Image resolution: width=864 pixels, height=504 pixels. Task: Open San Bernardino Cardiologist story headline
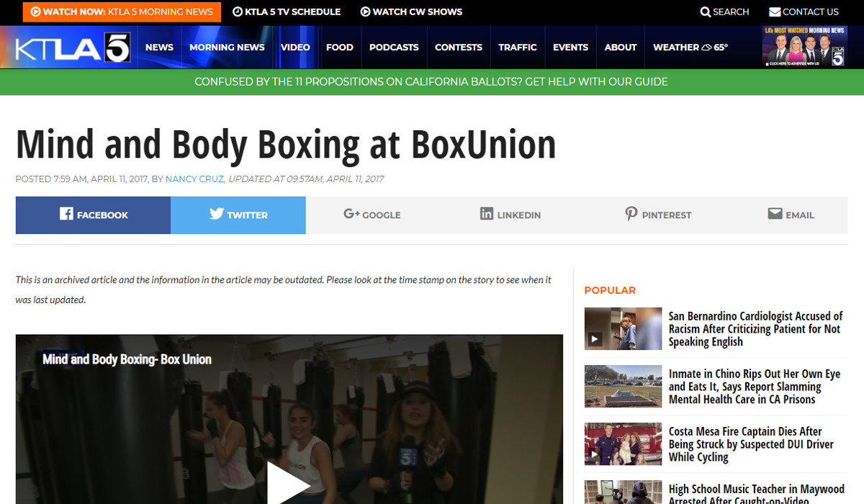click(756, 329)
